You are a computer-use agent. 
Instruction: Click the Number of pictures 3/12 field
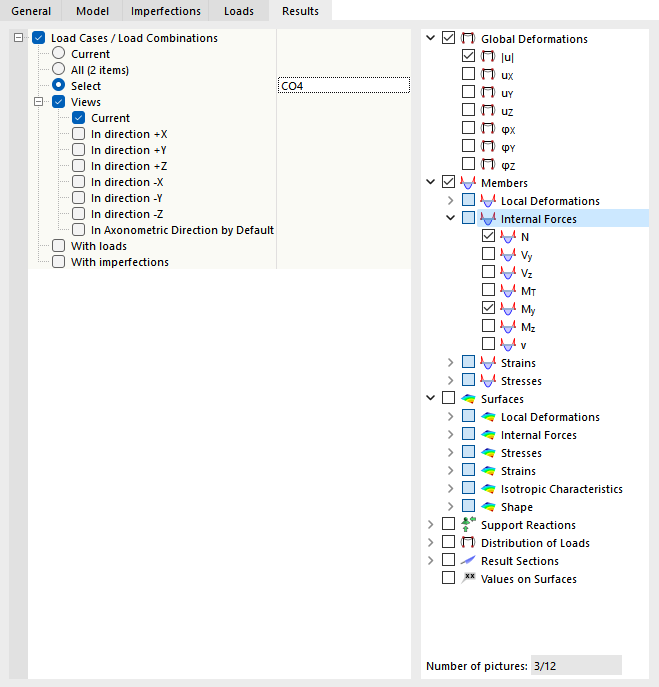[576, 666]
